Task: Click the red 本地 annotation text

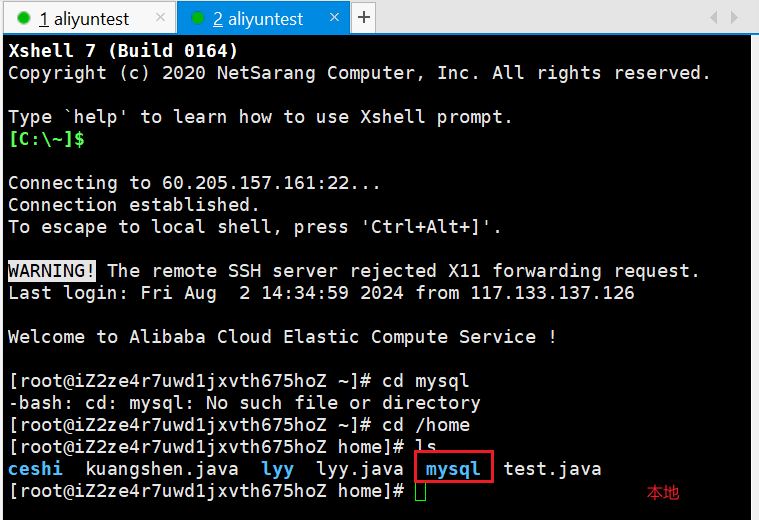Action: 662,493
